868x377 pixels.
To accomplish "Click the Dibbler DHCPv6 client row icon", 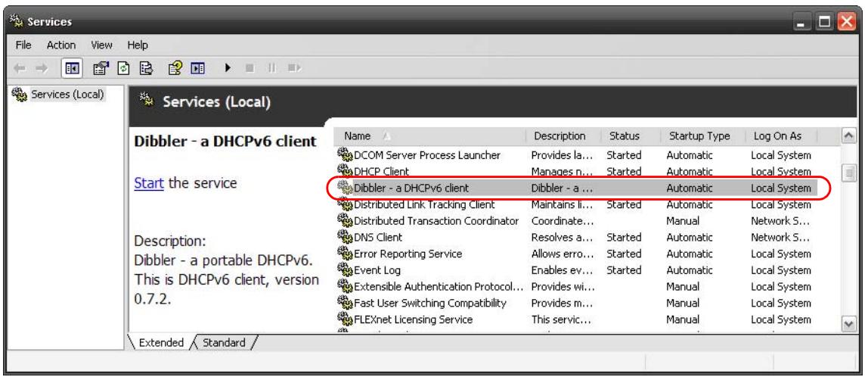I will coord(346,188).
